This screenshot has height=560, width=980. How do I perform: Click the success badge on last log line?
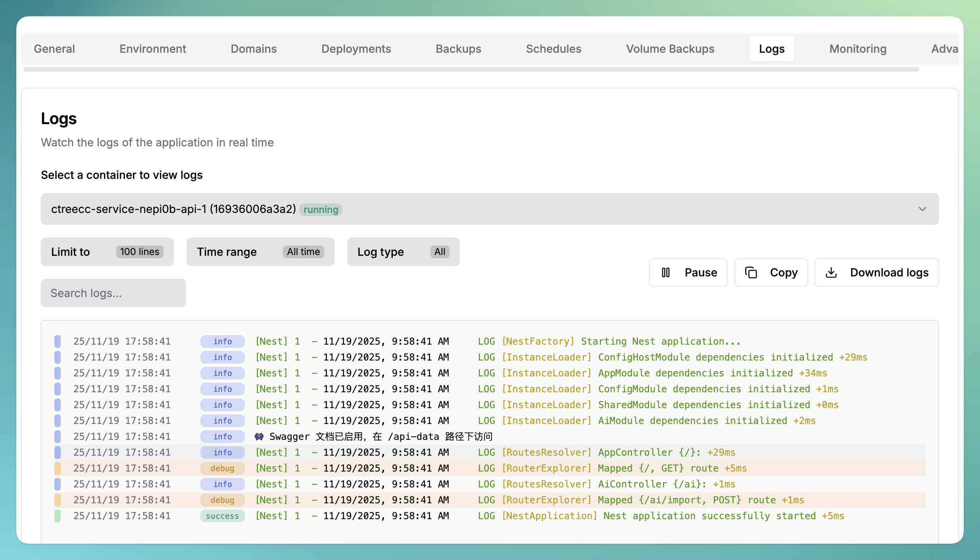click(x=222, y=516)
